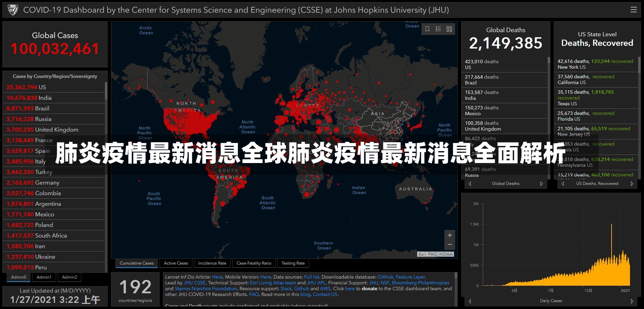Open the Contact US link
This screenshot has height=309, width=644.
[325, 294]
